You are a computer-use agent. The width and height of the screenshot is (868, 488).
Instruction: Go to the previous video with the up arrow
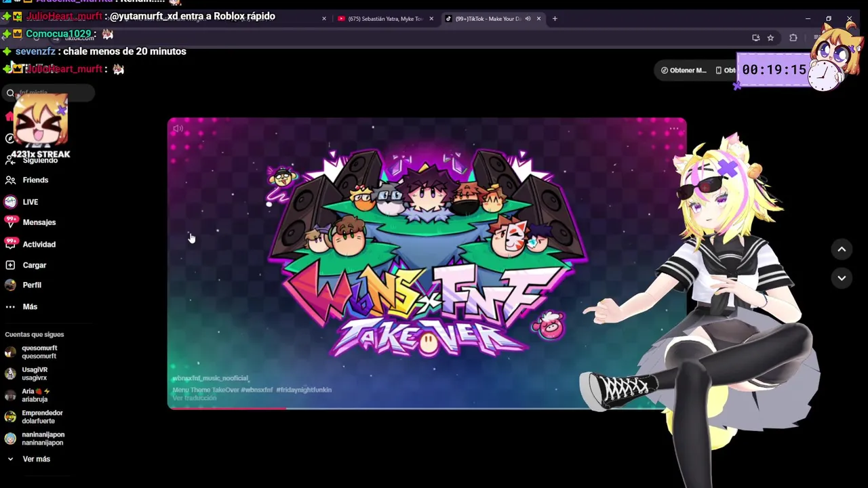(842, 249)
